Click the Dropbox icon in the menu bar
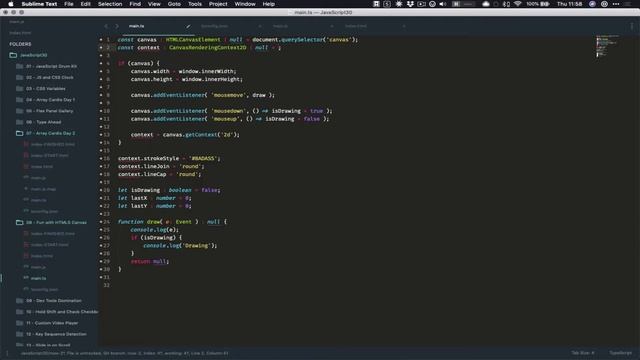The height and width of the screenshot is (360, 640). (410, 4)
